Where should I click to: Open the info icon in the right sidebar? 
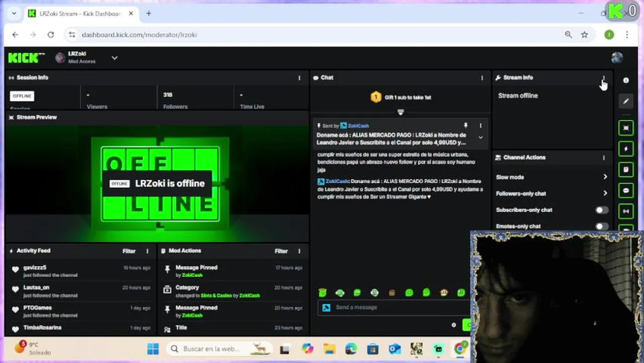click(625, 81)
